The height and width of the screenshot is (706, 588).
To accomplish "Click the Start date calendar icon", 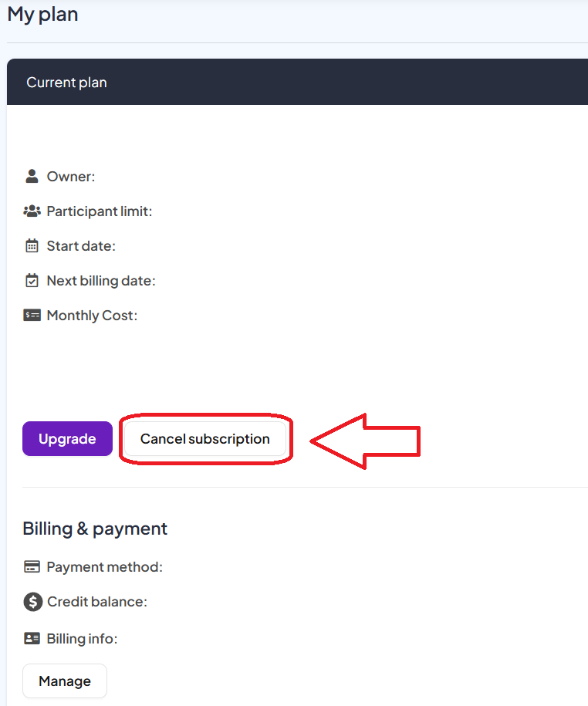I will point(32,246).
